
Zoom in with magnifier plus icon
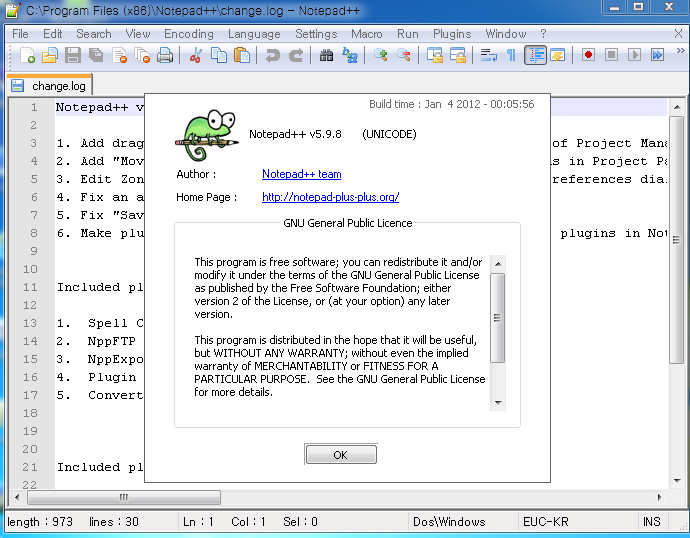(381, 55)
